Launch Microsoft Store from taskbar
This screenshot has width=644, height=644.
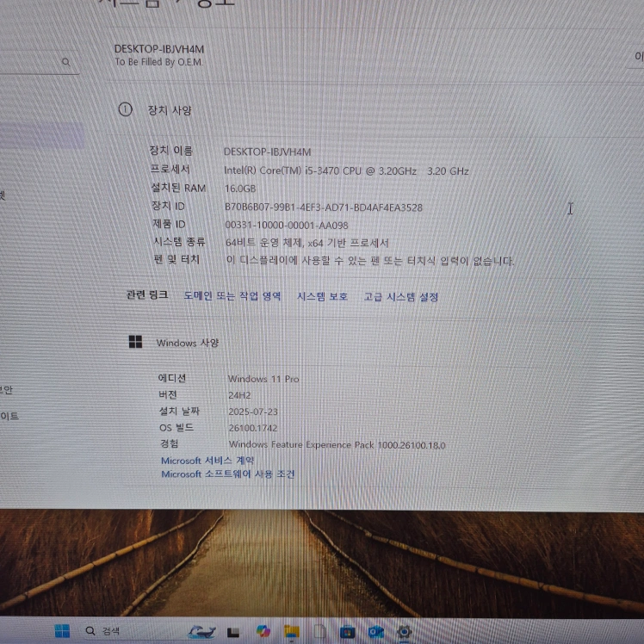click(x=348, y=632)
